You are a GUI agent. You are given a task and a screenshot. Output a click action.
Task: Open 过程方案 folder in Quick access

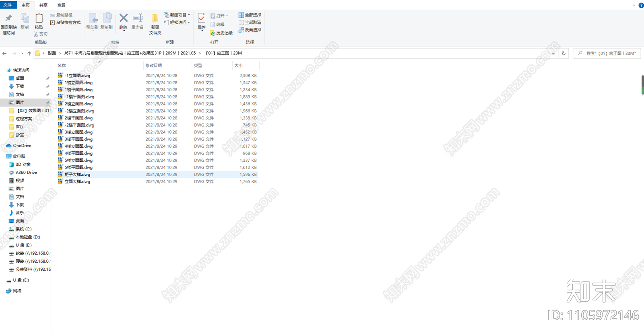pyautogui.click(x=20, y=119)
